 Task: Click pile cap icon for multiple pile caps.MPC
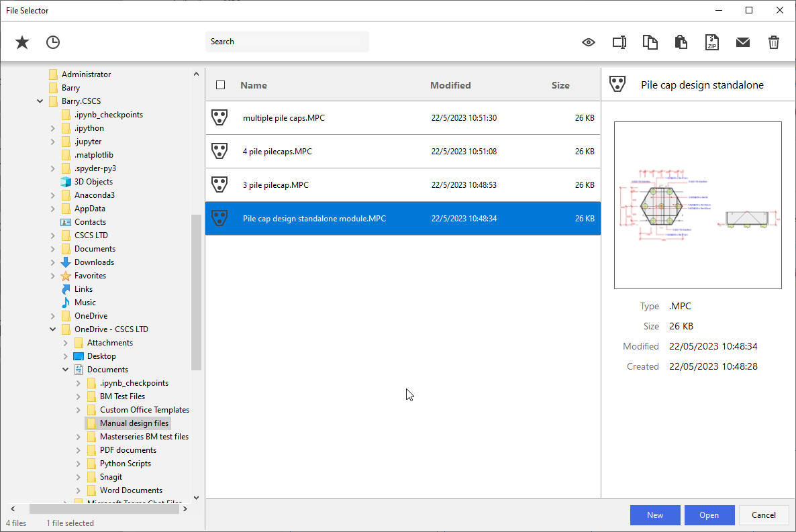219,118
